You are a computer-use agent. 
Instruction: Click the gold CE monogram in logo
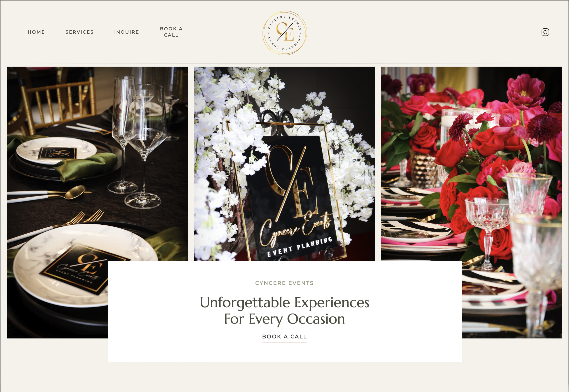[x=285, y=32]
